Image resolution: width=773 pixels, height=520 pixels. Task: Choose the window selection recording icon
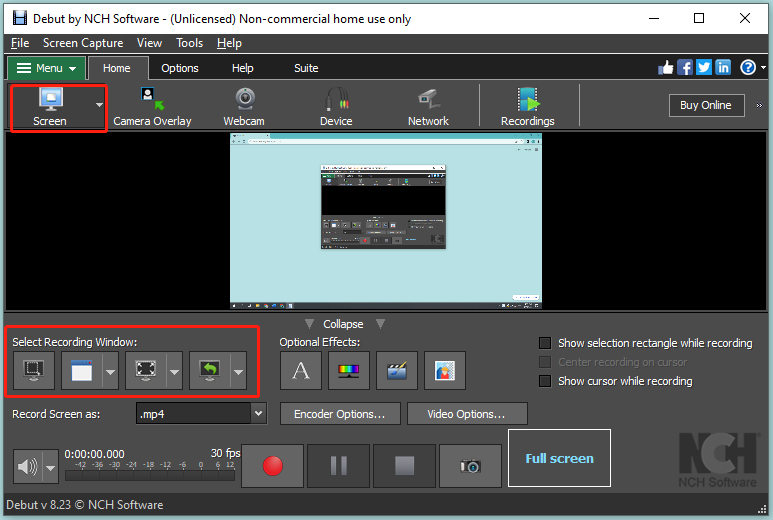tap(82, 371)
